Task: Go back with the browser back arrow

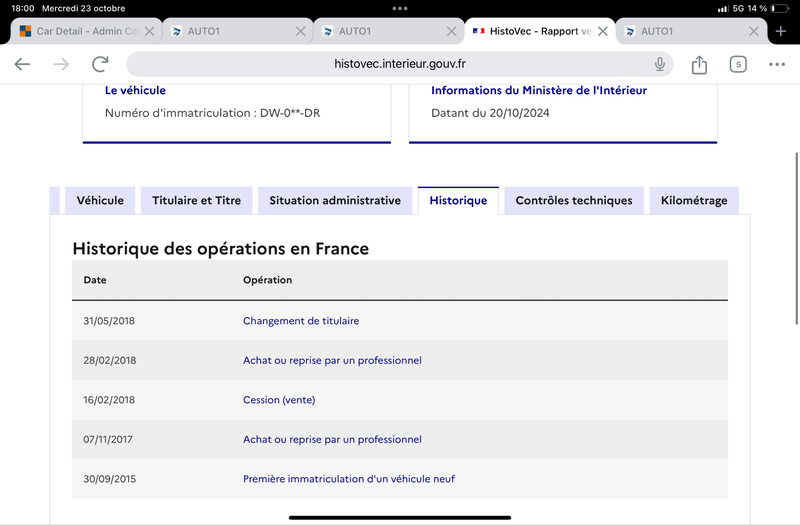Action: pyautogui.click(x=22, y=64)
